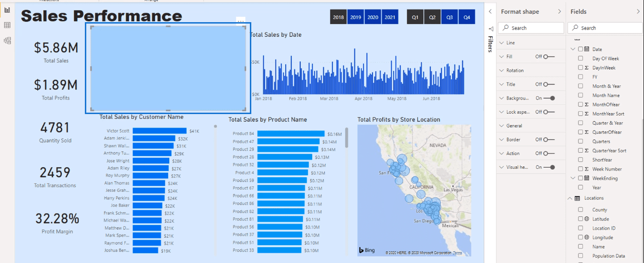The width and height of the screenshot is (644, 263).
Task: Click the Product 84 sales bar
Action: [x=291, y=134]
